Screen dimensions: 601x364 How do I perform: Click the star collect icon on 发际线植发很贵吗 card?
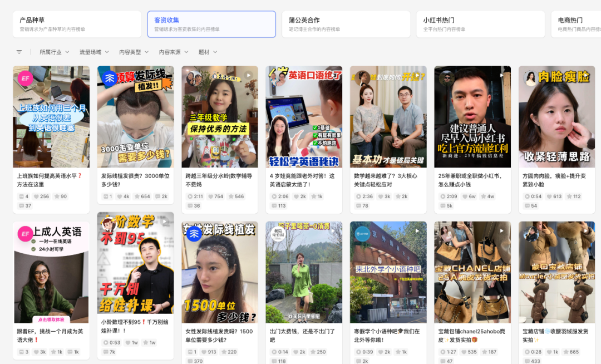[138, 196]
